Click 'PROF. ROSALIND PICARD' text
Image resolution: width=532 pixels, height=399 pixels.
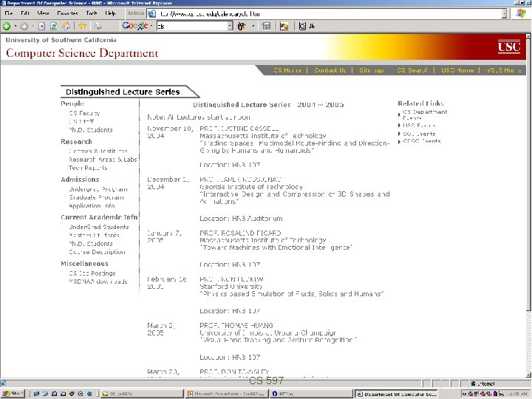[x=240, y=233]
